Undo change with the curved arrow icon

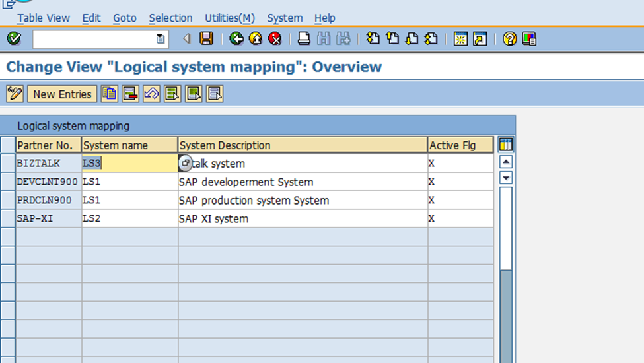point(151,94)
